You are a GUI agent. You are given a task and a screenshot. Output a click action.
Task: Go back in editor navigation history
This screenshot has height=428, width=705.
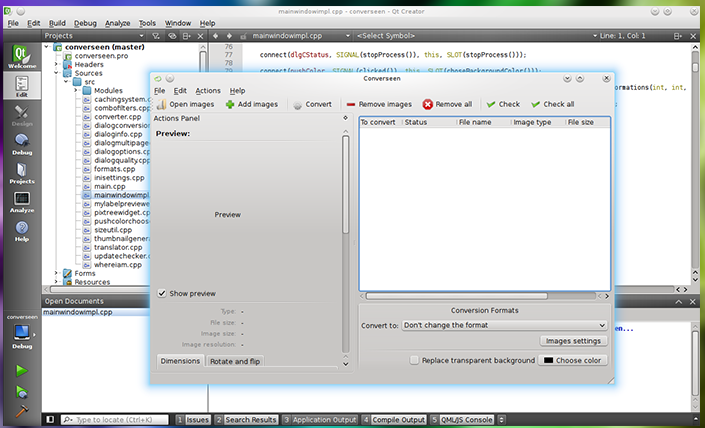(x=215, y=36)
